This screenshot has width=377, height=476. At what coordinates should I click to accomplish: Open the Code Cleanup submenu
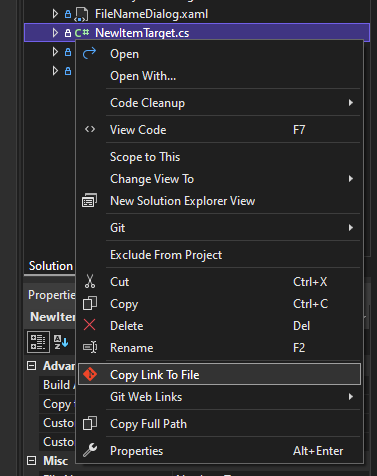(219, 103)
